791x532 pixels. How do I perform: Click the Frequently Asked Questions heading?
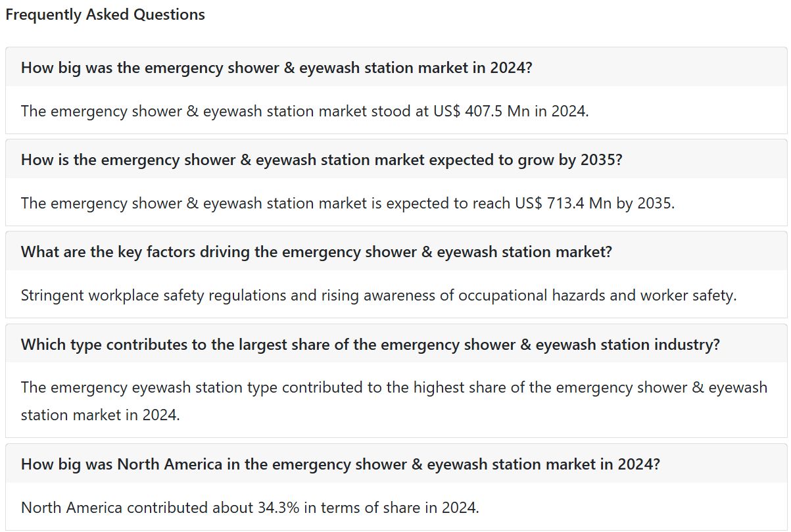(105, 14)
